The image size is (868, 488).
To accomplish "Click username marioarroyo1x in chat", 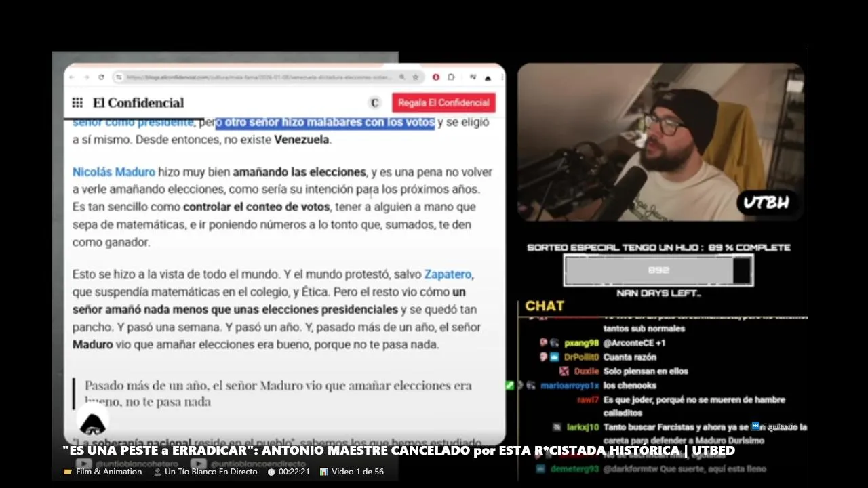I will tap(570, 386).
